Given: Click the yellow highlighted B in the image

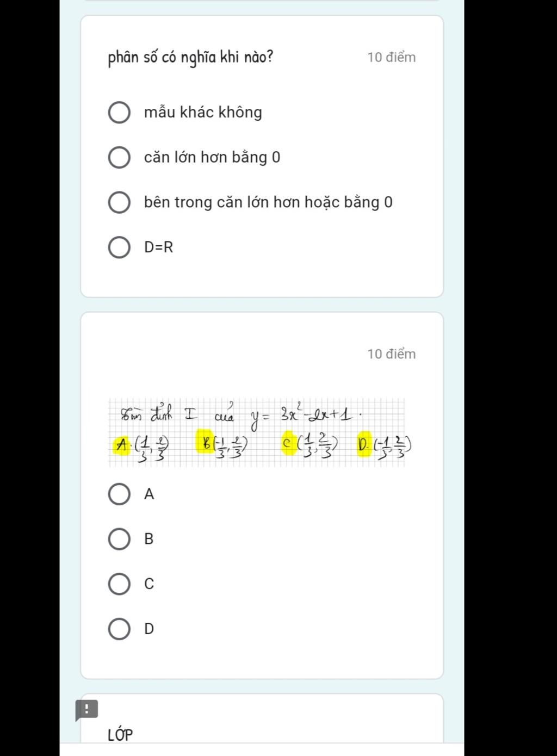Looking at the screenshot, I should point(206,443).
